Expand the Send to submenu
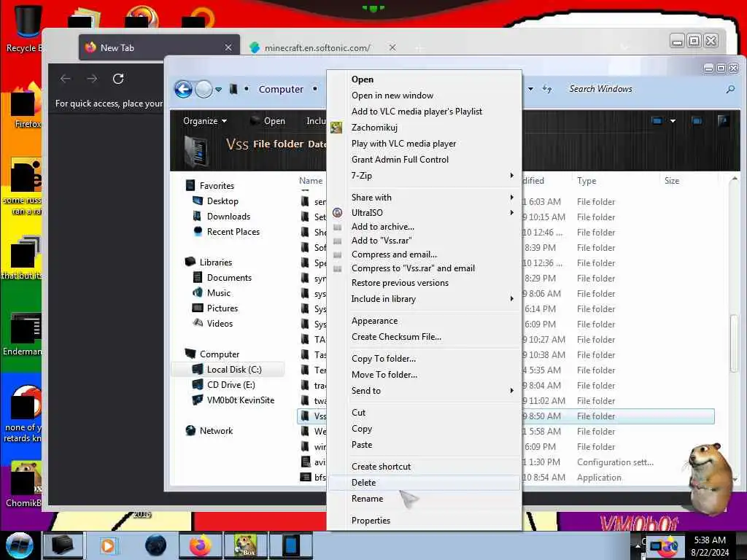The height and width of the screenshot is (560, 747). pos(424,391)
